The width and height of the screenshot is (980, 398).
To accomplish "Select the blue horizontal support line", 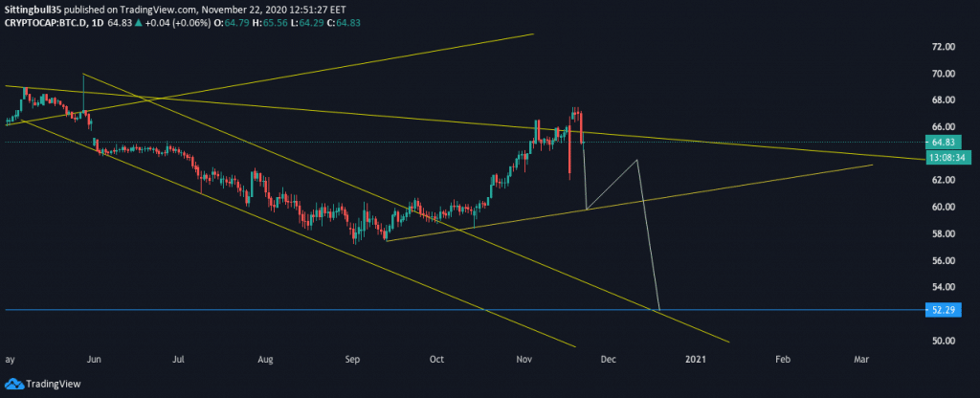I will click(383, 310).
